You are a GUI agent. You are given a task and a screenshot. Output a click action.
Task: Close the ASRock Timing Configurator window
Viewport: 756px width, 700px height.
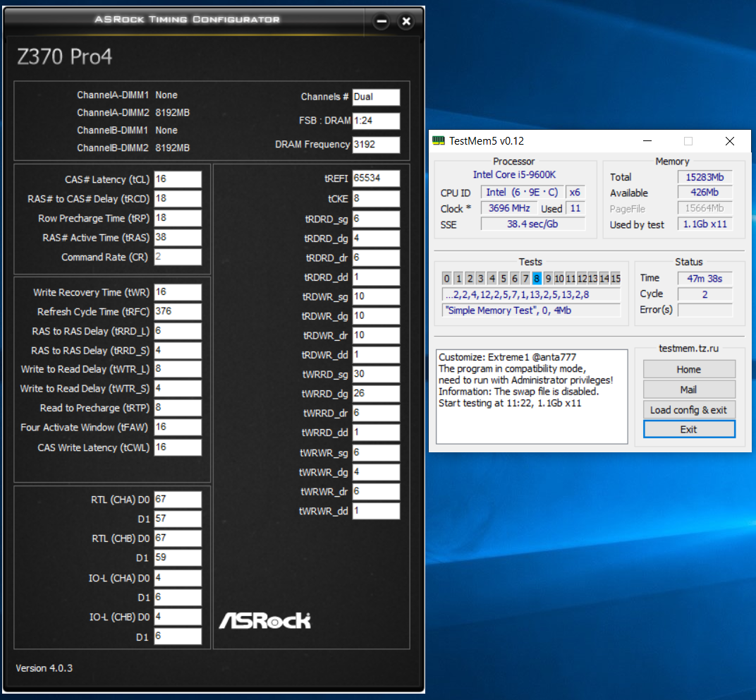(x=406, y=21)
